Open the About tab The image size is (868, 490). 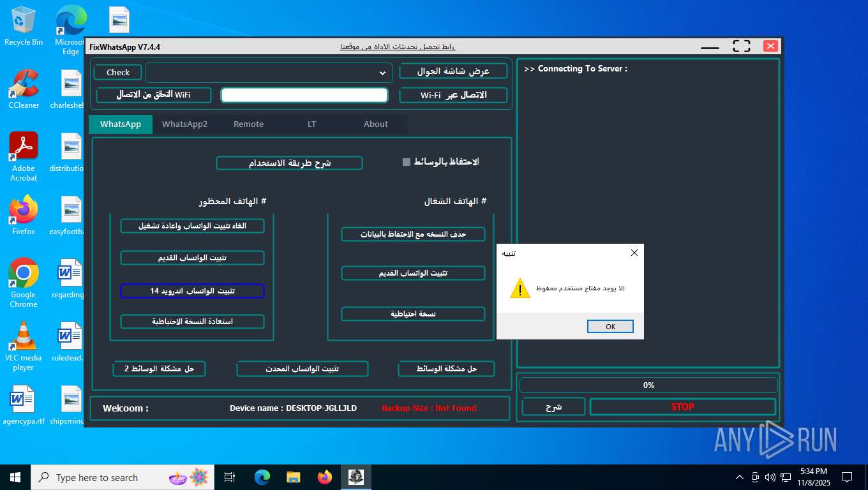point(375,124)
